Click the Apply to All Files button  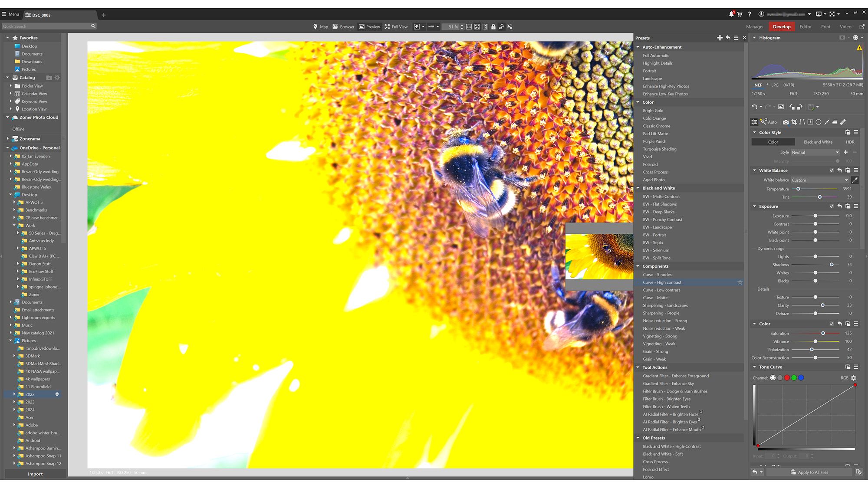click(x=809, y=472)
